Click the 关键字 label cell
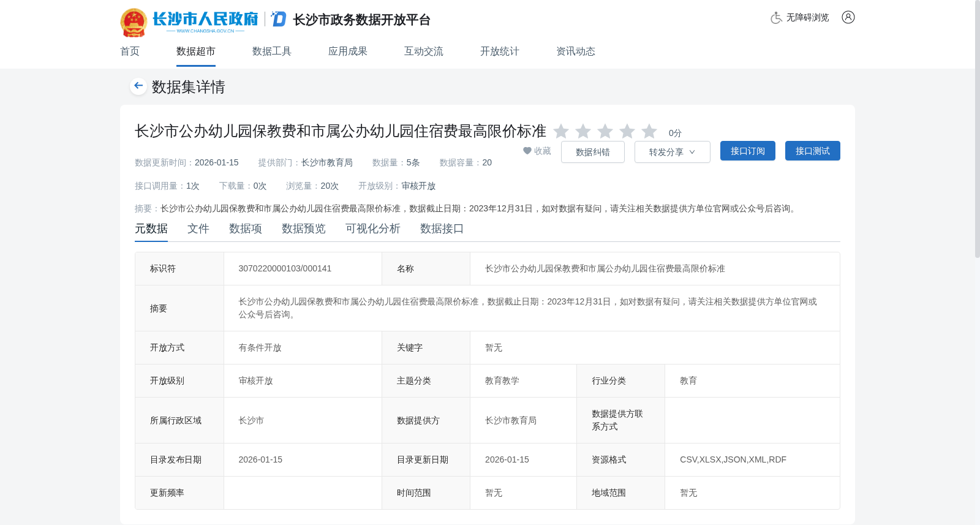The height and width of the screenshot is (525, 980). 426,347
